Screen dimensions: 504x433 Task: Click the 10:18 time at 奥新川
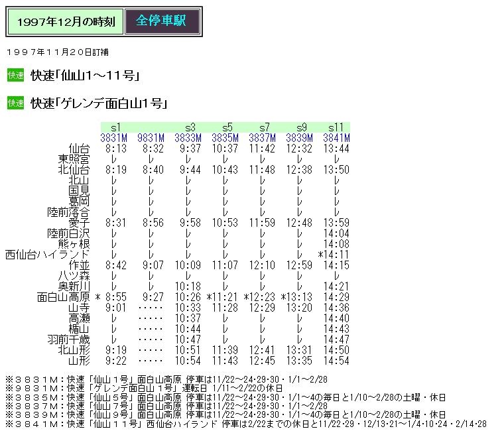(x=188, y=286)
